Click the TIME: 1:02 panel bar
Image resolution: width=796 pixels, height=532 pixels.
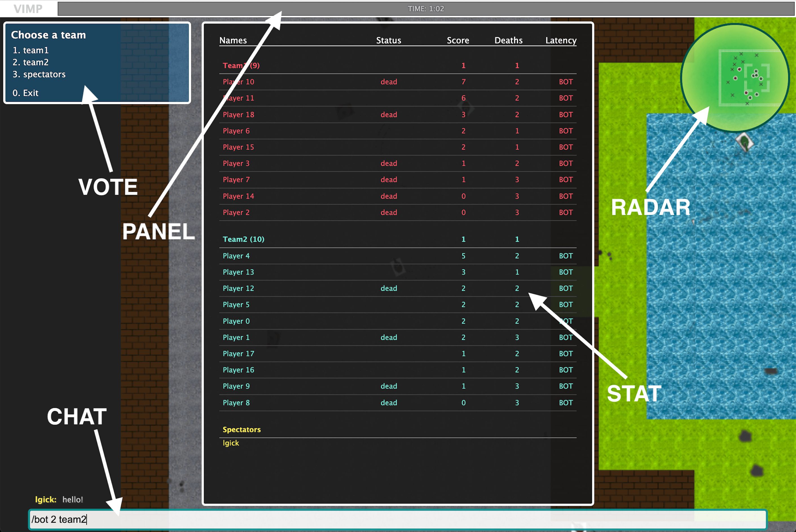426,9
